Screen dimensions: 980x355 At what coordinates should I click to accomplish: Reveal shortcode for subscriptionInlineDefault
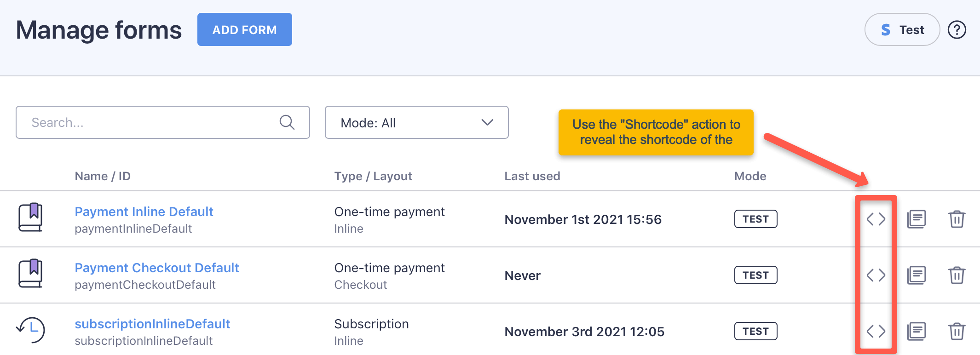click(x=876, y=331)
